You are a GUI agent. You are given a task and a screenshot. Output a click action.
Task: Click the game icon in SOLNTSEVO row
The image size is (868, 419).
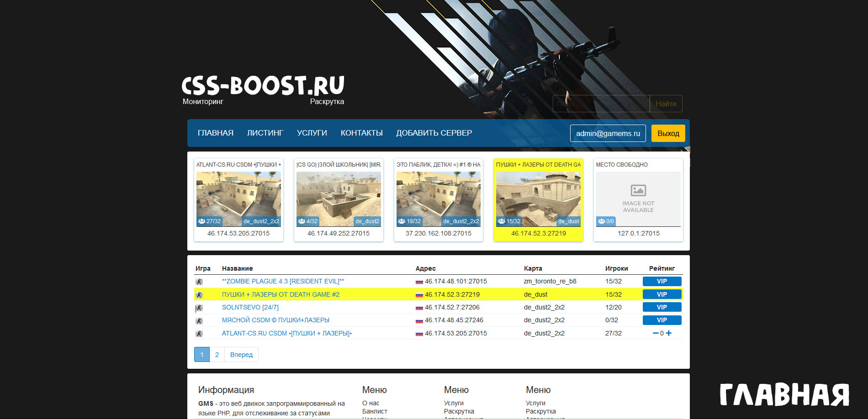pos(199,308)
